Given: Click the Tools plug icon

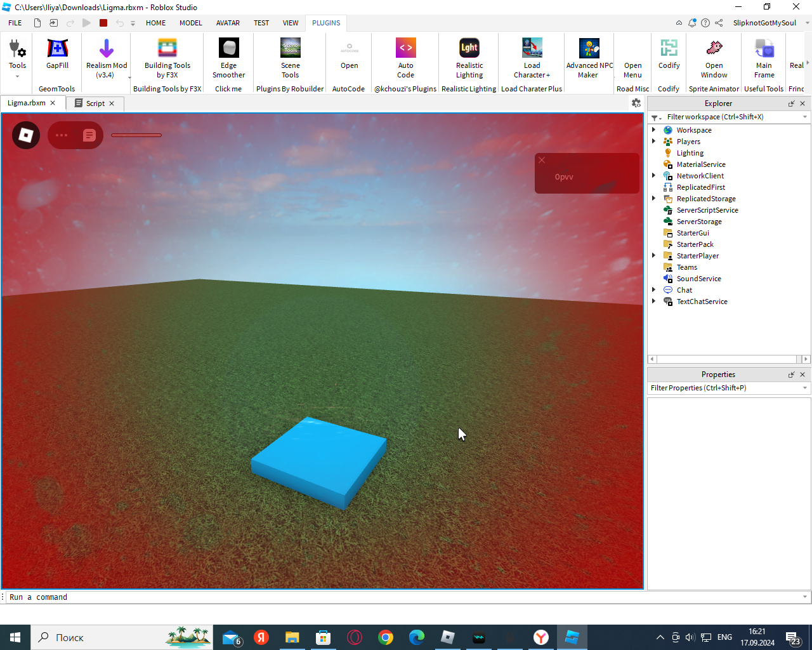Looking at the screenshot, I should (x=17, y=49).
